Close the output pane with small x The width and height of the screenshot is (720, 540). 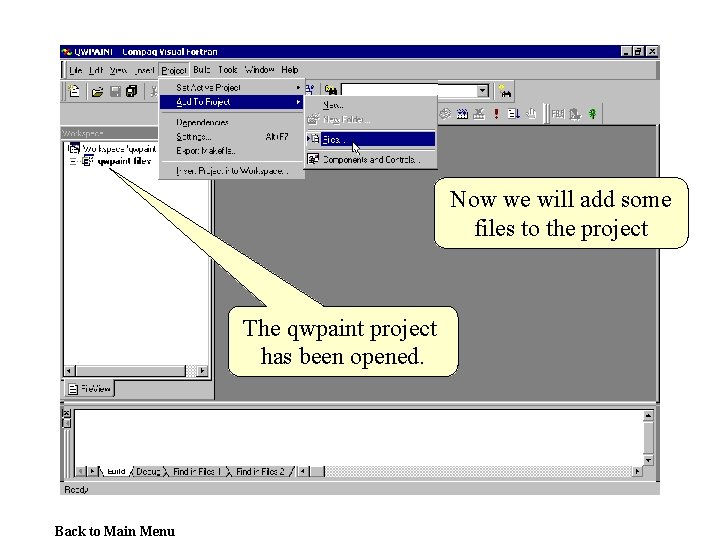point(66,413)
